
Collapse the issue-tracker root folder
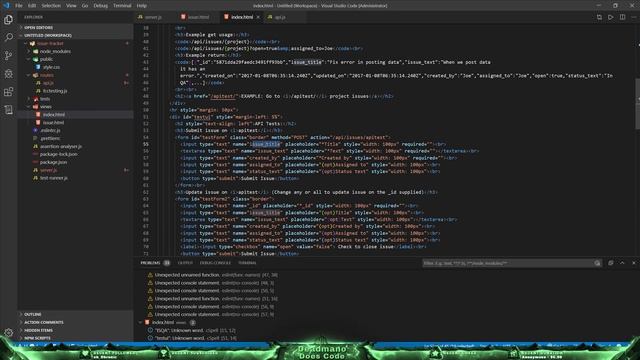click(51, 43)
